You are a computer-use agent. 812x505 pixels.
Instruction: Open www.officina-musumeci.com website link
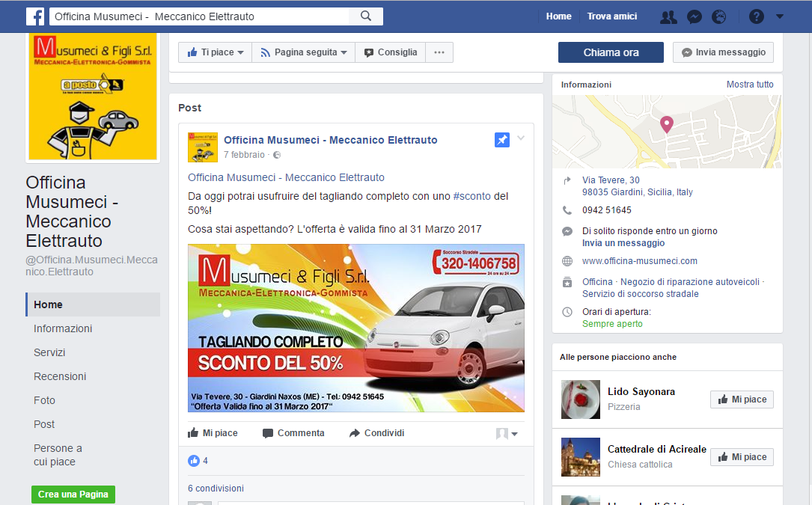coord(640,261)
